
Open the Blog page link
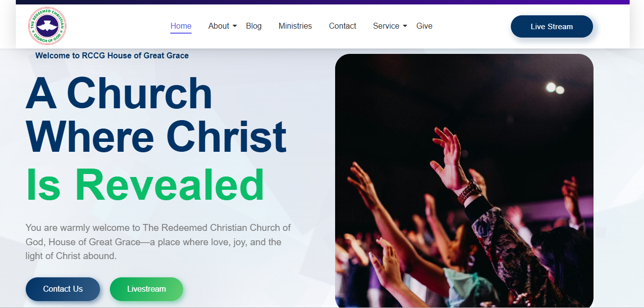coord(254,26)
